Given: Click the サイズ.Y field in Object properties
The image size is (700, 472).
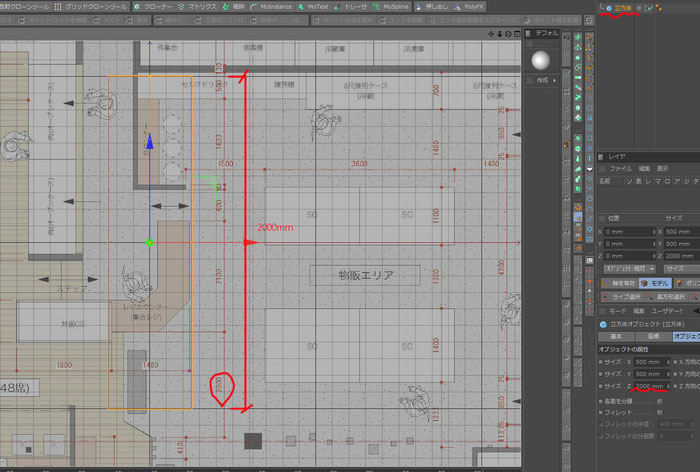Looking at the screenshot, I should tap(650, 374).
